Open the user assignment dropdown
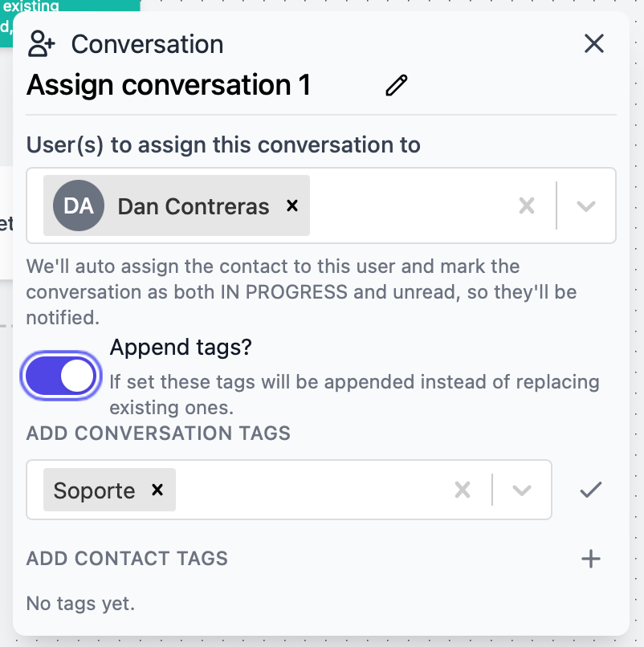 [584, 205]
